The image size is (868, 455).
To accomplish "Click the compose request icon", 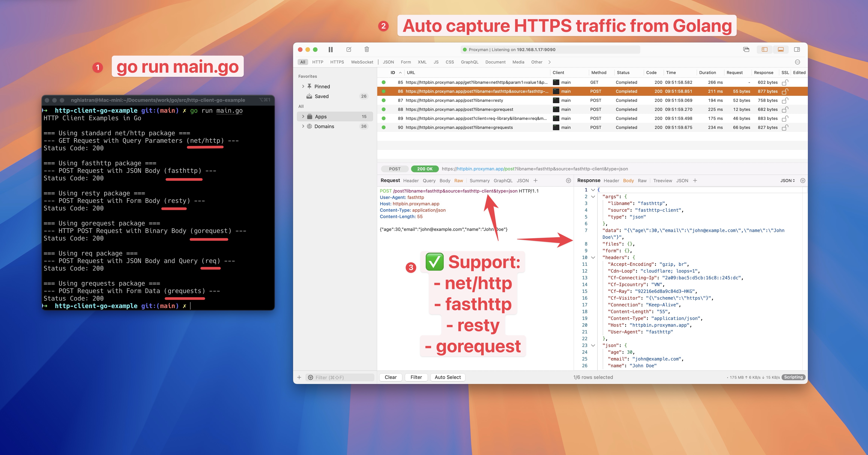I will (x=349, y=50).
